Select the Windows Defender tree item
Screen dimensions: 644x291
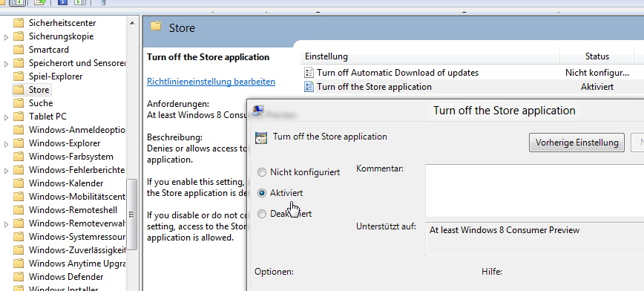pos(66,277)
